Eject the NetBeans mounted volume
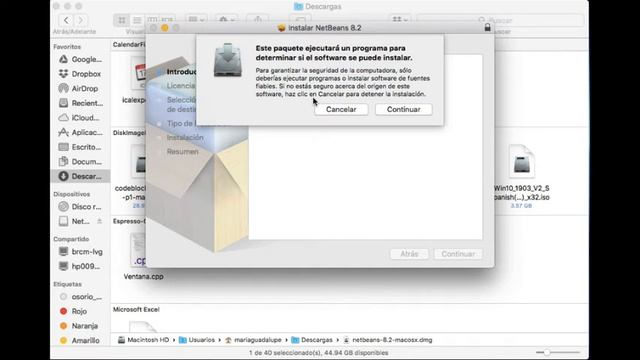 click(99, 221)
